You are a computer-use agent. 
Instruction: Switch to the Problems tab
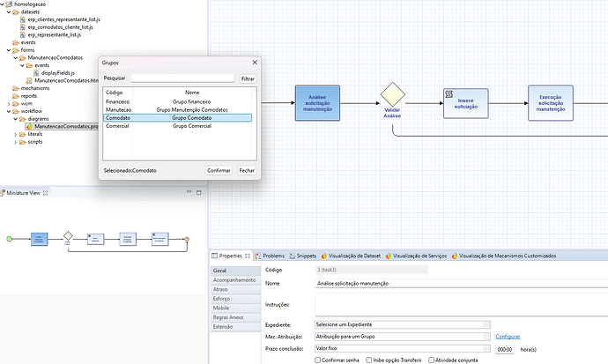click(273, 256)
